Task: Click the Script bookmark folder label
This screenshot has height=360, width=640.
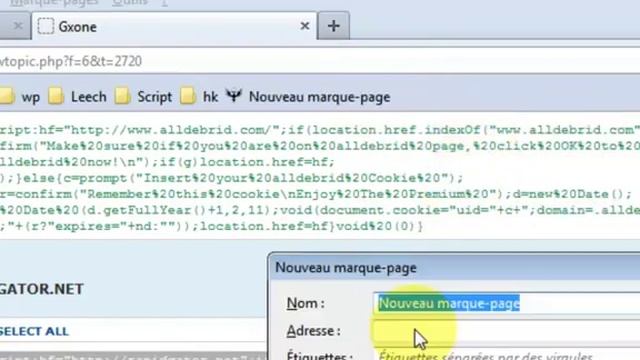Action: point(154,97)
